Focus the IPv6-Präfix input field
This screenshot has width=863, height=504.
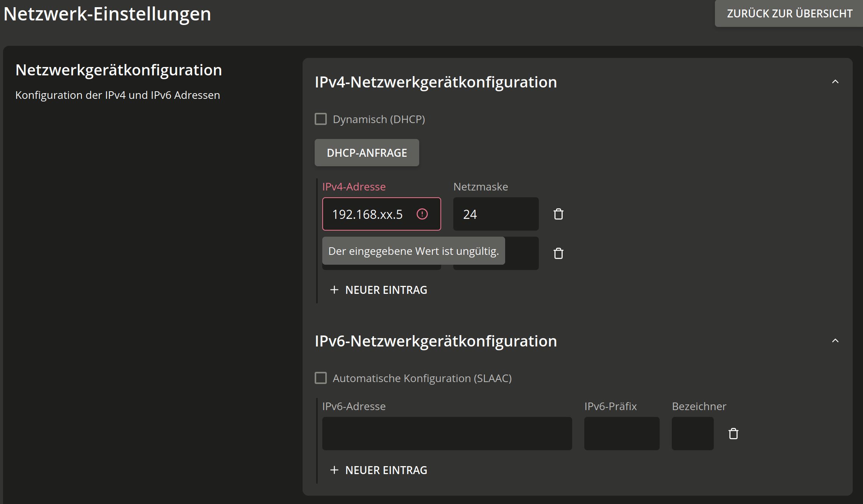622,434
